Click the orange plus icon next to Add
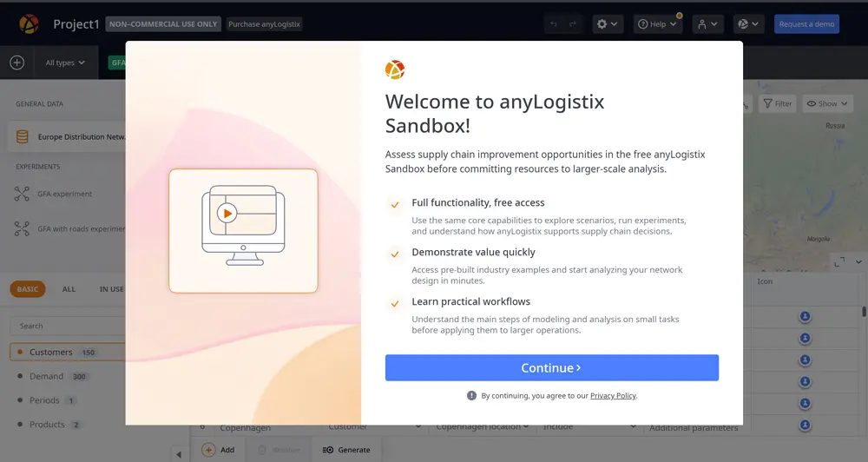This screenshot has width=868, height=462. coord(208,450)
